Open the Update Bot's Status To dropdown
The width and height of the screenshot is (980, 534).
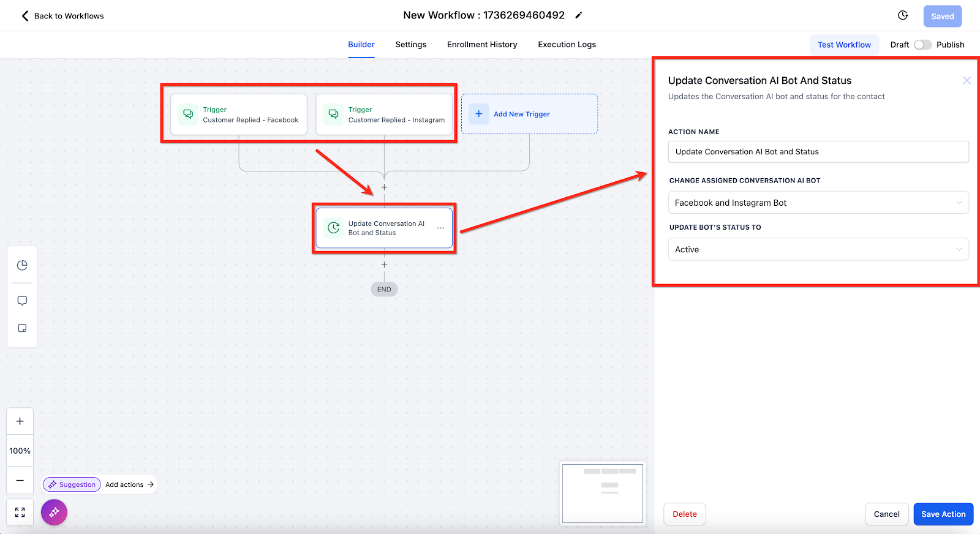[x=818, y=249]
